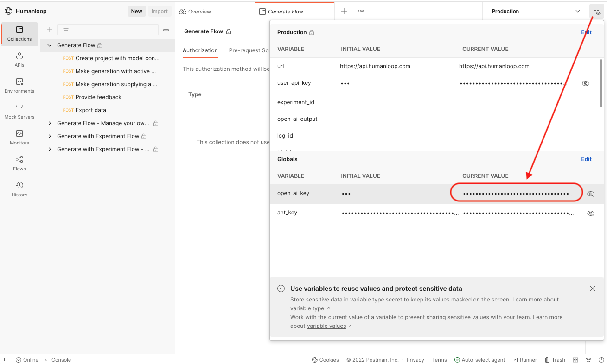
Task: Open the Monitors sidebar panel
Action: pos(19,138)
